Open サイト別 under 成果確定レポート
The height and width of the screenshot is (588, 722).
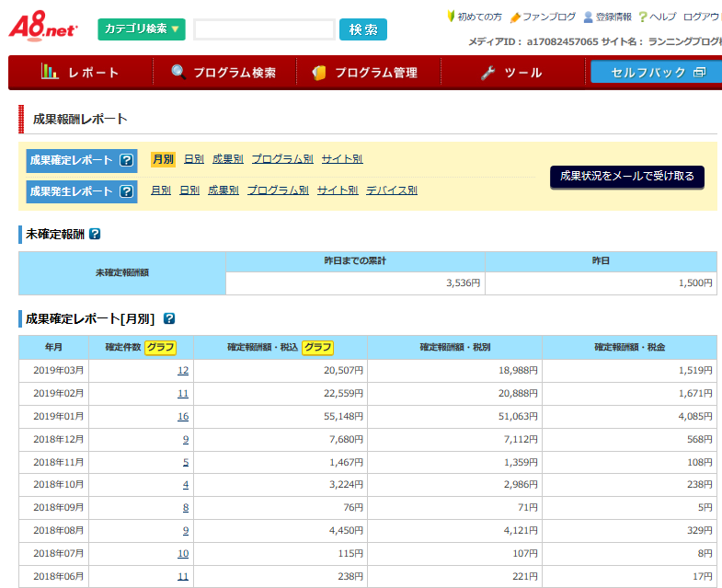[342, 159]
